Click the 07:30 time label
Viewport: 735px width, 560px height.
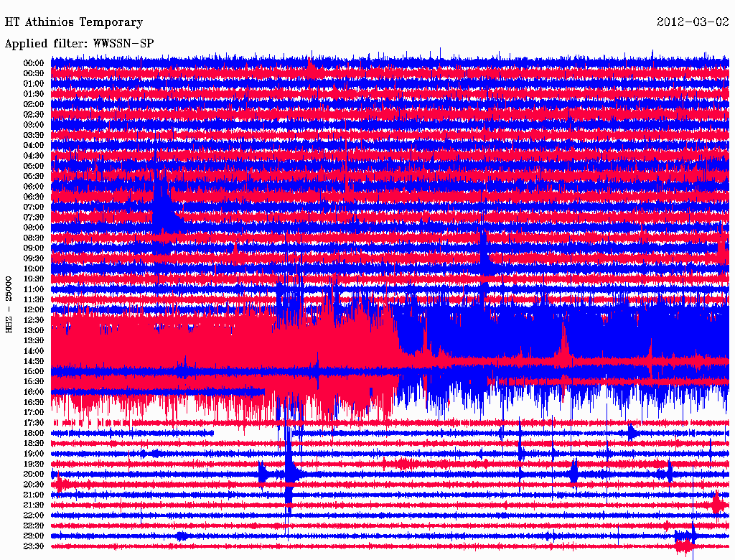click(34, 217)
